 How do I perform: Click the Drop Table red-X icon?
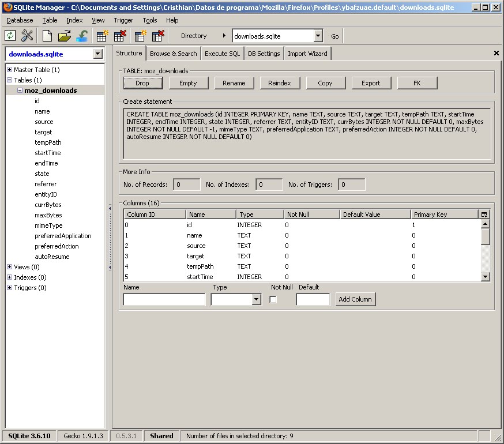pyautogui.click(x=120, y=36)
